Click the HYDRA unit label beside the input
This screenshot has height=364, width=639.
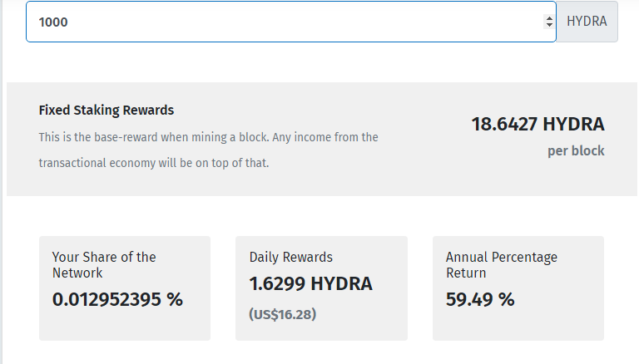[x=587, y=22]
